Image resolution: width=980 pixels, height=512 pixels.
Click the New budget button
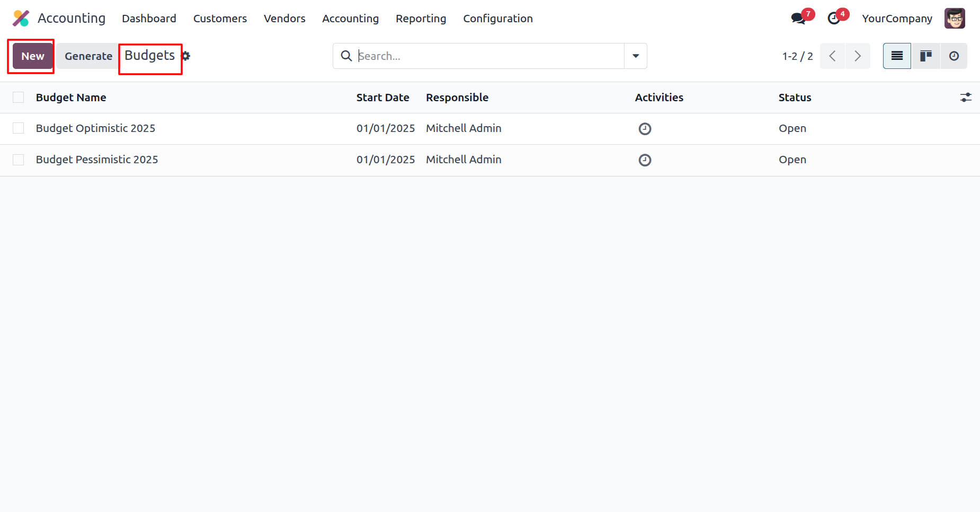point(33,56)
